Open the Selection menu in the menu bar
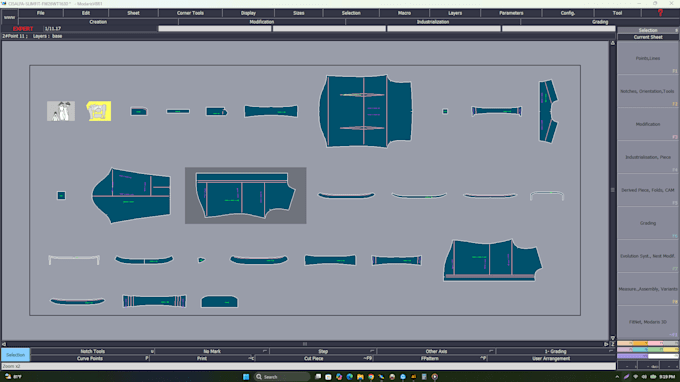The height and width of the screenshot is (382, 680). pos(351,13)
